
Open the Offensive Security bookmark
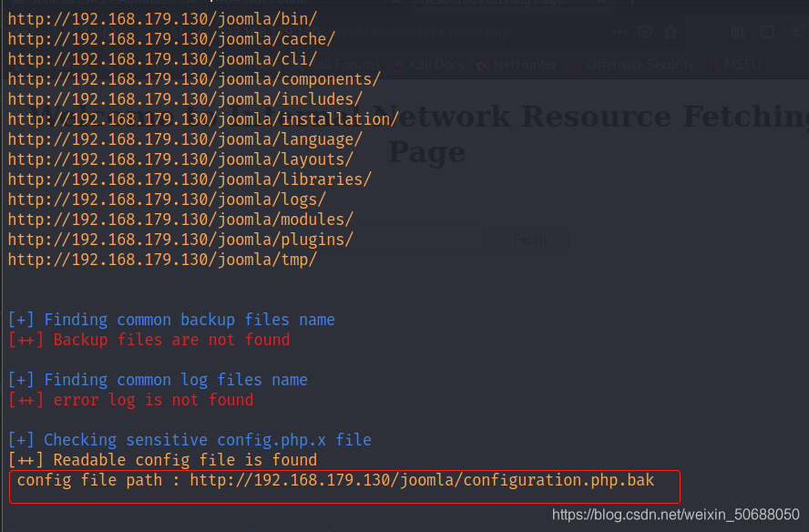click(x=635, y=65)
